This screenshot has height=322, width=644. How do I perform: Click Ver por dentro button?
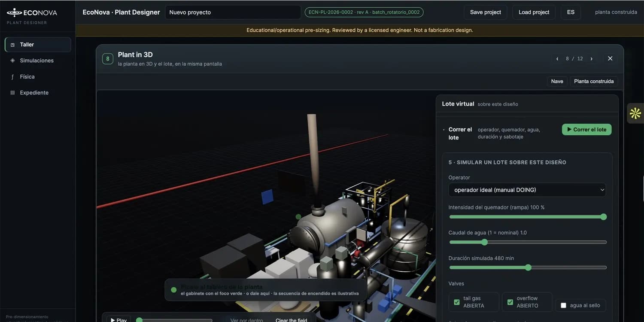click(x=247, y=320)
